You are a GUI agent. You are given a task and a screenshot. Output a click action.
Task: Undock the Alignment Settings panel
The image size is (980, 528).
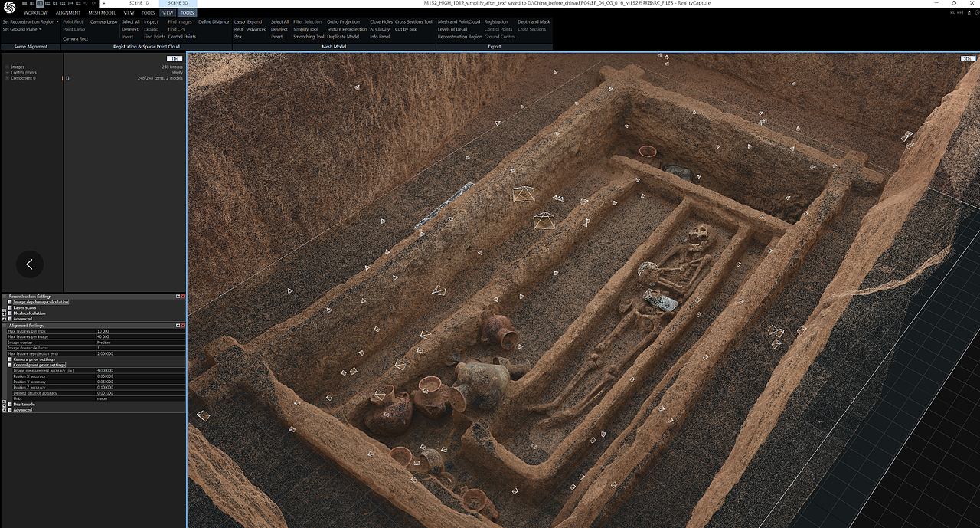(178, 325)
